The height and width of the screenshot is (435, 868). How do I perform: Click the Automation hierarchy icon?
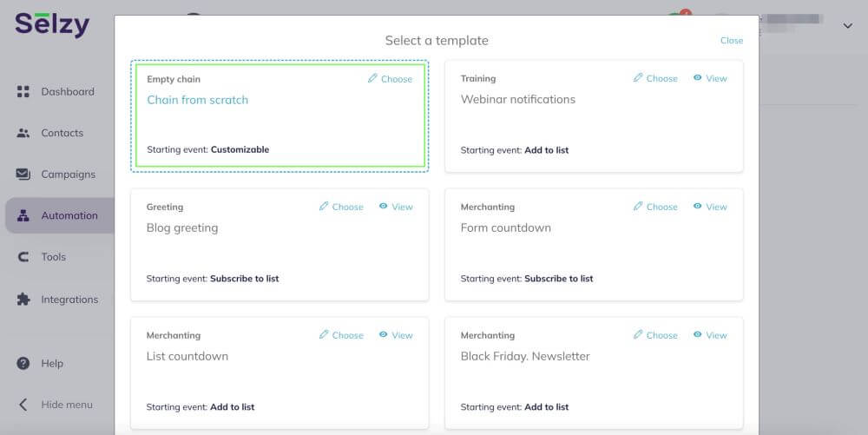tap(23, 215)
